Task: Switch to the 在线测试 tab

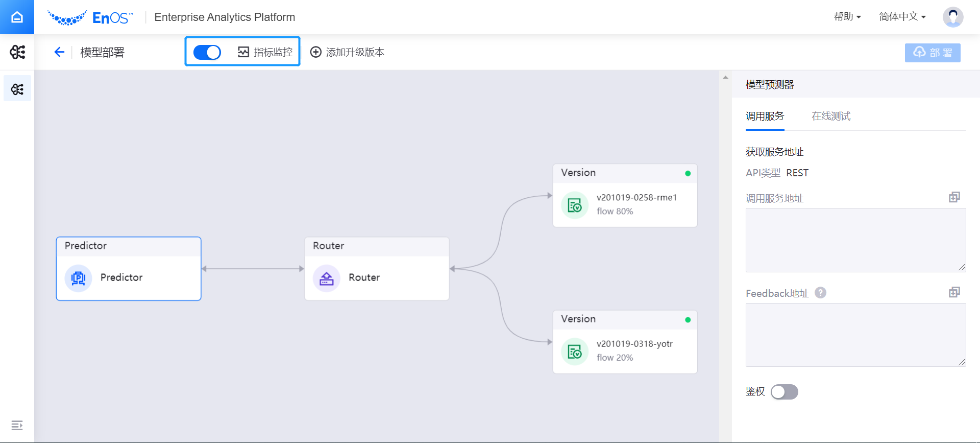Action: (x=831, y=116)
